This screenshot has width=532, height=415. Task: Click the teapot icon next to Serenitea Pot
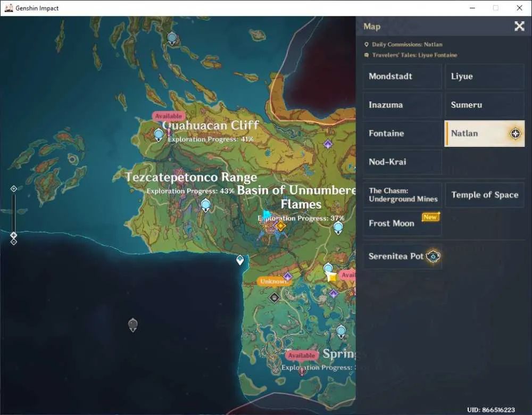tap(433, 256)
